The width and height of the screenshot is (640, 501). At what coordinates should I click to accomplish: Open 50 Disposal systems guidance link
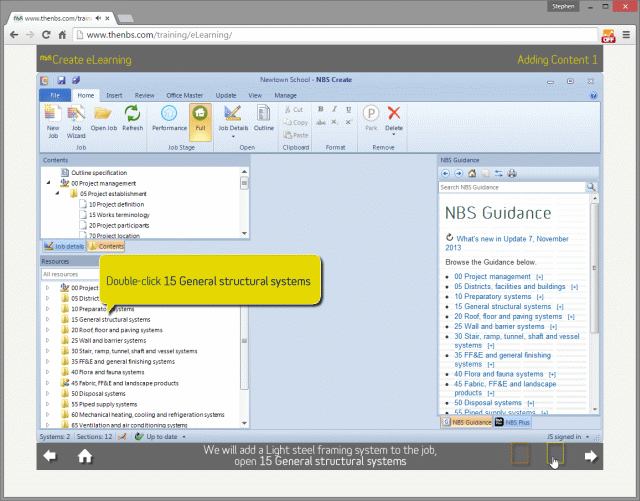[x=488, y=403]
